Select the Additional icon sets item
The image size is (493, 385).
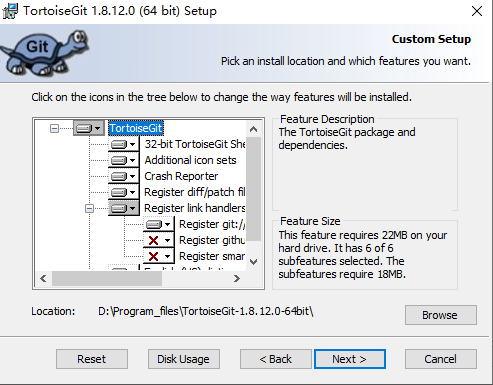click(190, 160)
